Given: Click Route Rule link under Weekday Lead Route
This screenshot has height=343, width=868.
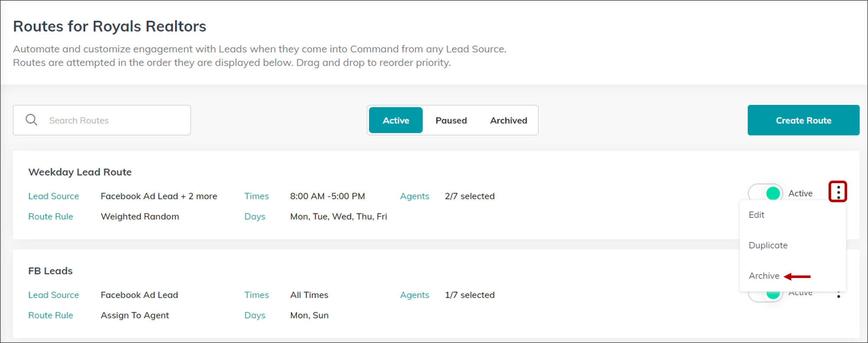Looking at the screenshot, I should pyautogui.click(x=51, y=217).
